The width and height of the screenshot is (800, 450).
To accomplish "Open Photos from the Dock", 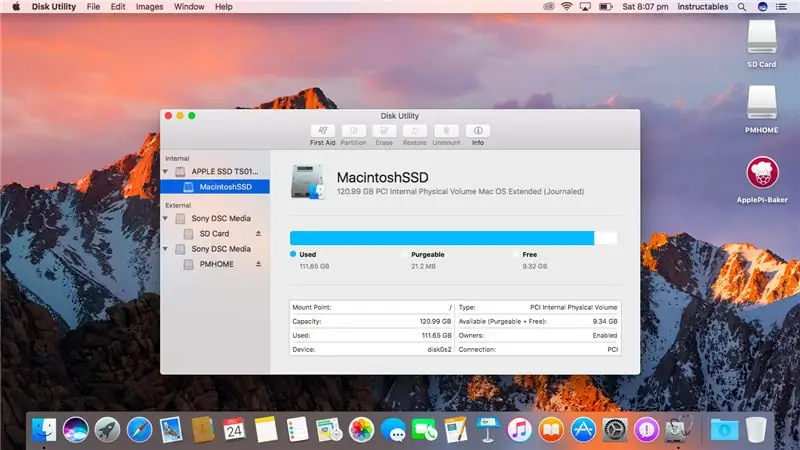I will (x=361, y=430).
